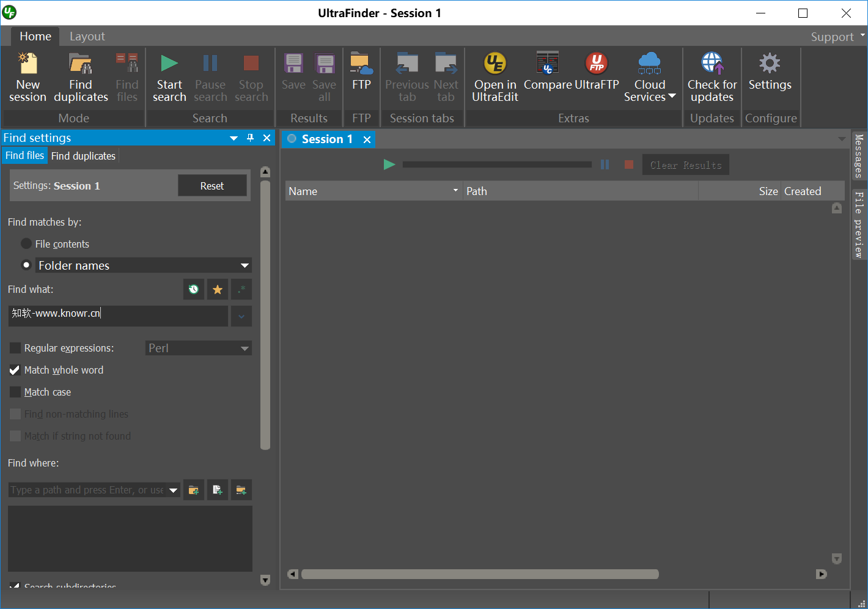Switch to the Home ribbon tab
This screenshot has width=868, height=609.
(35, 36)
